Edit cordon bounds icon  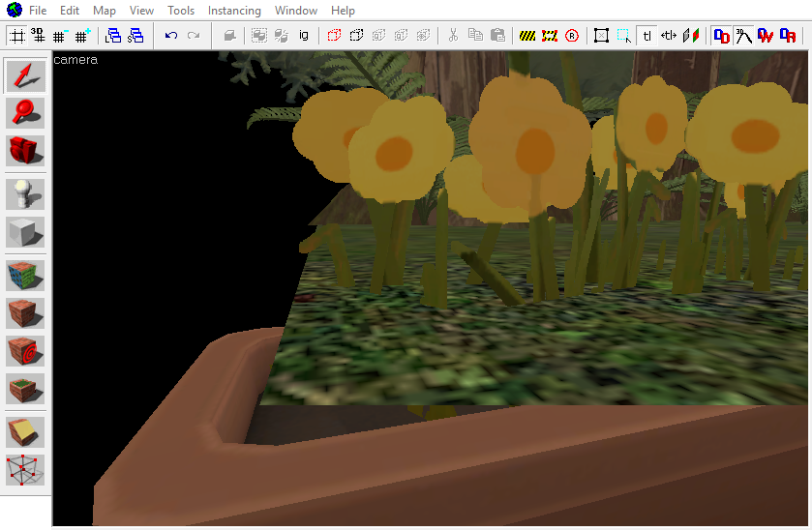click(x=550, y=36)
